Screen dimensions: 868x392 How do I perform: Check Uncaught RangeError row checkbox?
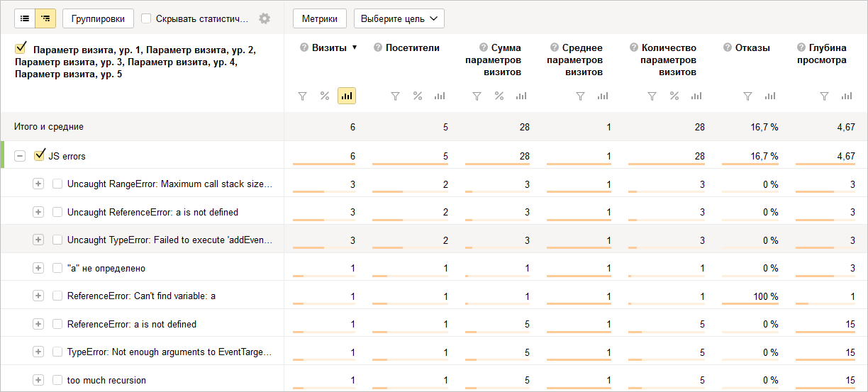[57, 184]
